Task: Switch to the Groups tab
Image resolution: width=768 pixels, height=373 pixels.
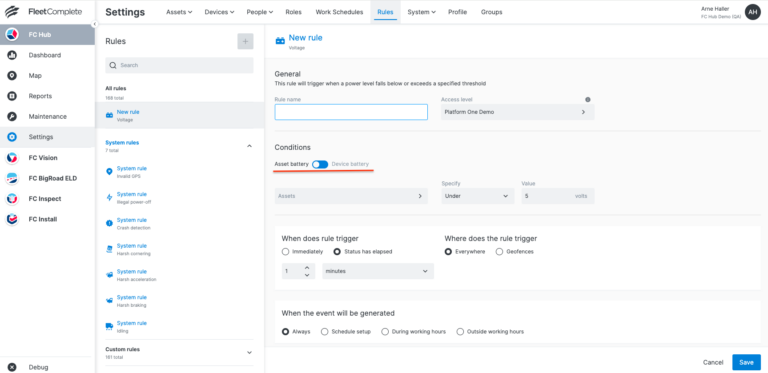Action: 491,12
